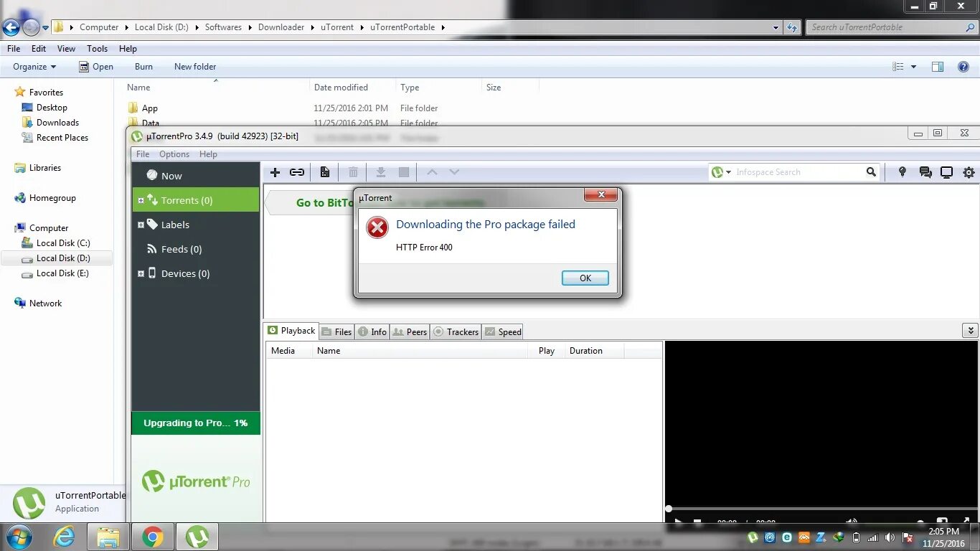Viewport: 980px width, 551px height.
Task: Open the chat bubbles icon
Action: [925, 172]
